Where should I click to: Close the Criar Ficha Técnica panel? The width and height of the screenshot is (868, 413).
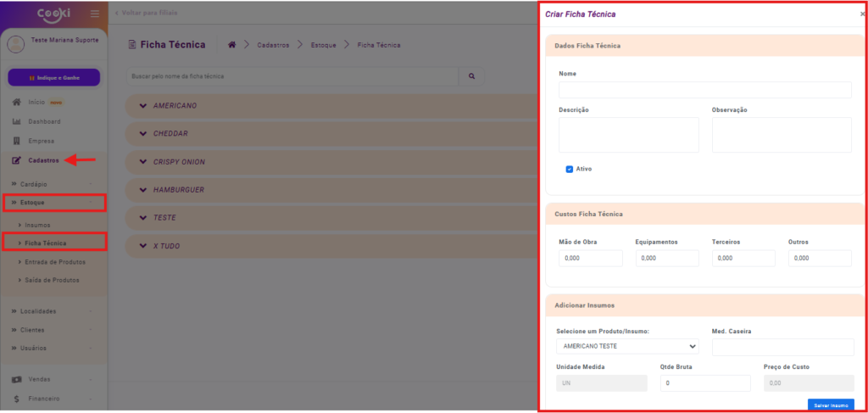(862, 15)
